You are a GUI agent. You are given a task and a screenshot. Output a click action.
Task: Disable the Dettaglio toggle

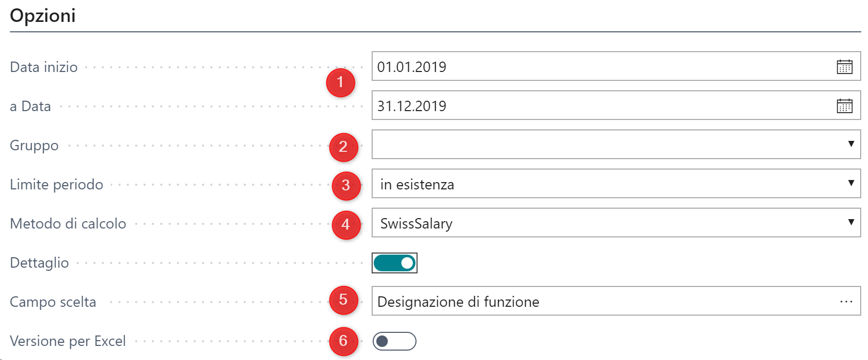coord(395,263)
